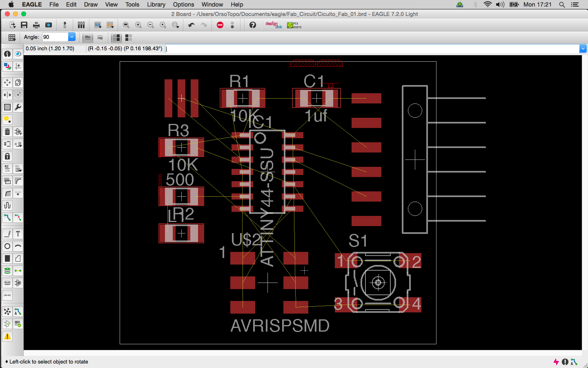Select the Rectangle tool
Screen dimensions: 588x368
point(7,258)
